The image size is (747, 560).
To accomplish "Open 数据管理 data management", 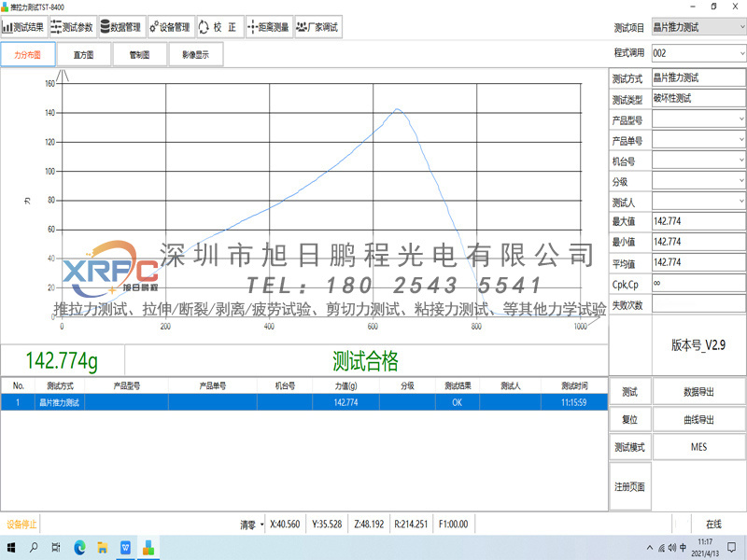I will 121,27.
